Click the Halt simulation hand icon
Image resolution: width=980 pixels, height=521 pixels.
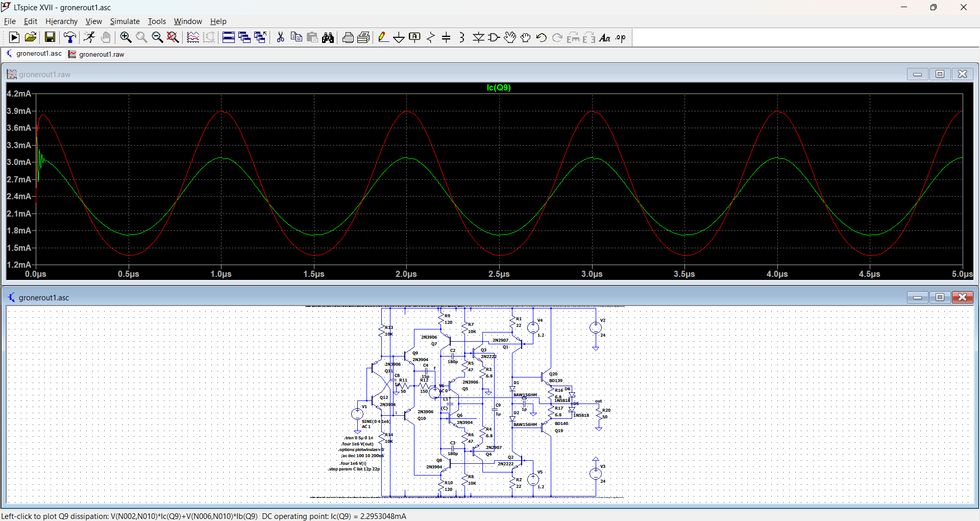click(106, 37)
